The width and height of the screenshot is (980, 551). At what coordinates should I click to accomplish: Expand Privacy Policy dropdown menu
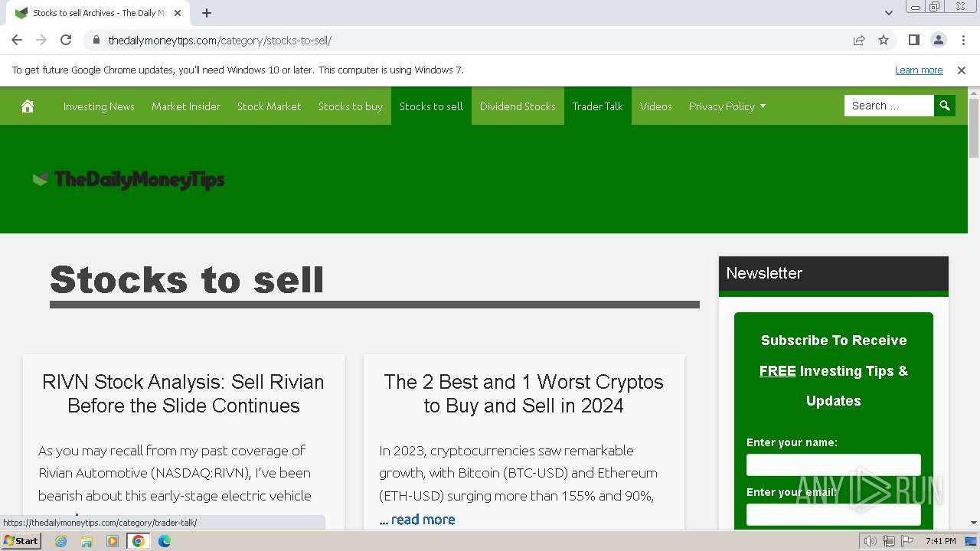(x=727, y=106)
